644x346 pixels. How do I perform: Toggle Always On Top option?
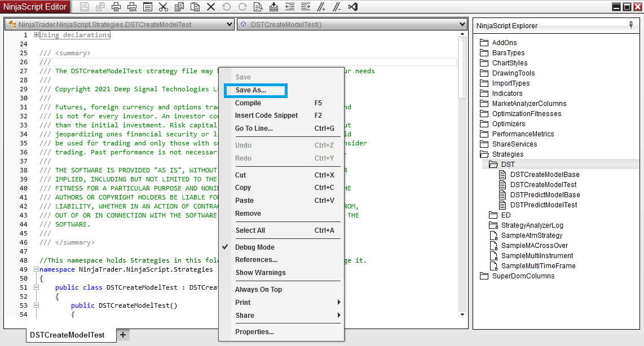pyautogui.click(x=258, y=289)
